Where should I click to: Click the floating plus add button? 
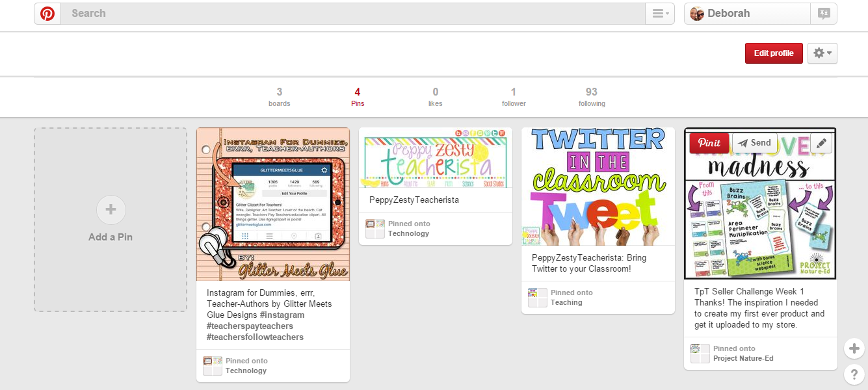coord(854,348)
